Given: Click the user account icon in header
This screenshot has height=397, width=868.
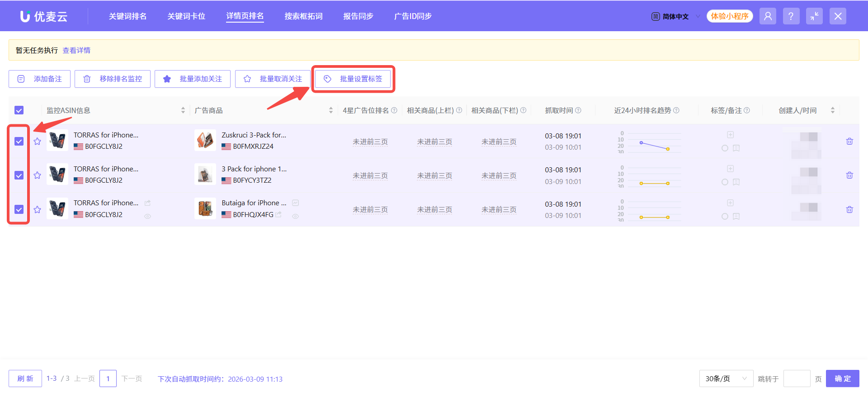Looking at the screenshot, I should tap(768, 16).
